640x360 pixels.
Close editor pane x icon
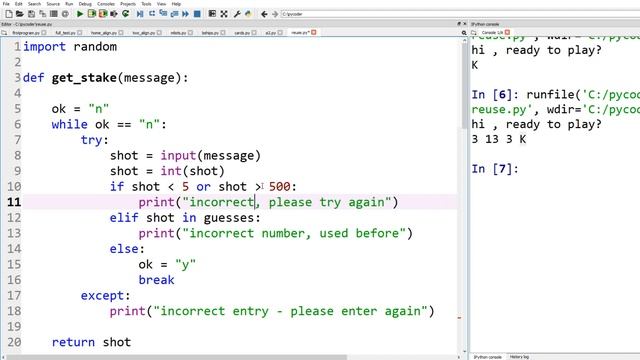[464, 24]
